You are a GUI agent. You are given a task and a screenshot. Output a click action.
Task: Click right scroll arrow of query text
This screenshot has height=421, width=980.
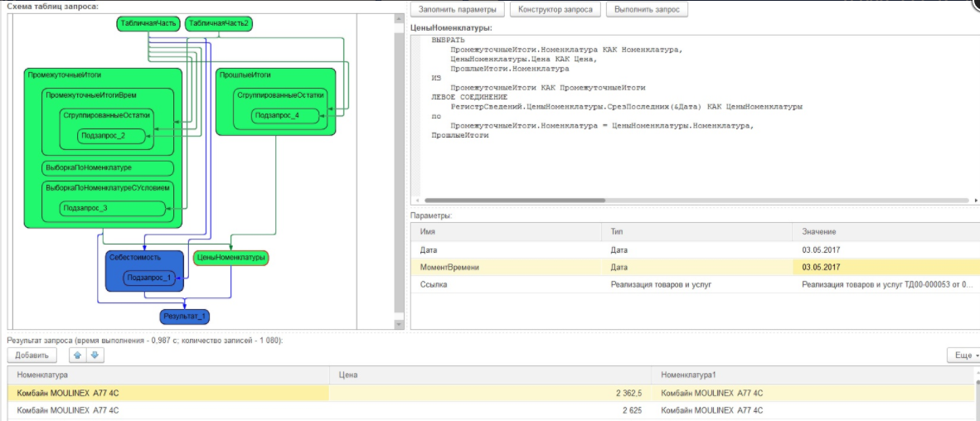point(974,200)
